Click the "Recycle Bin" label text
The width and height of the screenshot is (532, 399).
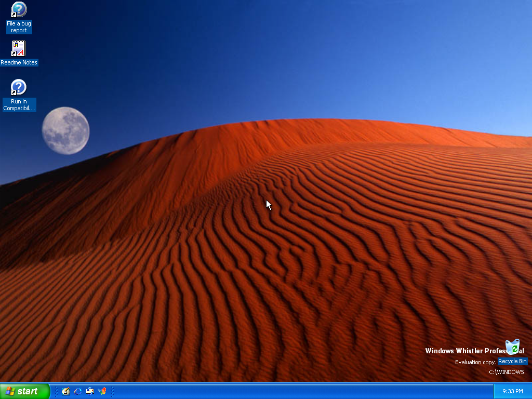pyautogui.click(x=512, y=361)
